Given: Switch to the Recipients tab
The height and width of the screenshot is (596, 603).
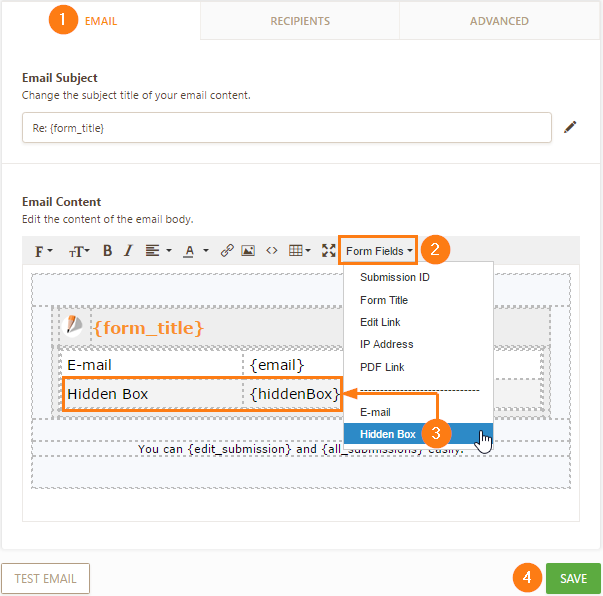Looking at the screenshot, I should (300, 21).
